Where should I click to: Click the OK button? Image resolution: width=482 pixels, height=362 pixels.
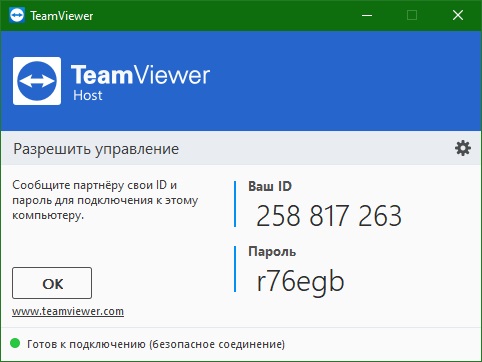click(52, 283)
